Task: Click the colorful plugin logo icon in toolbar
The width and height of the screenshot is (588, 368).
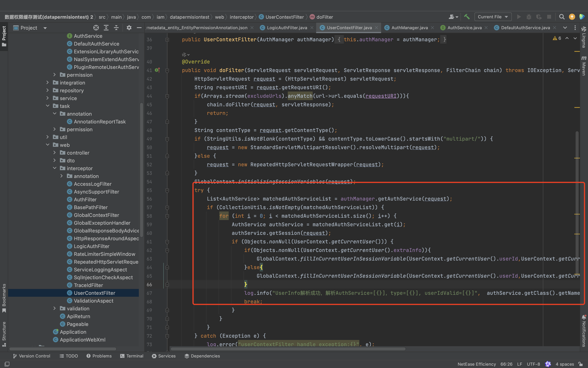Action: [582, 17]
